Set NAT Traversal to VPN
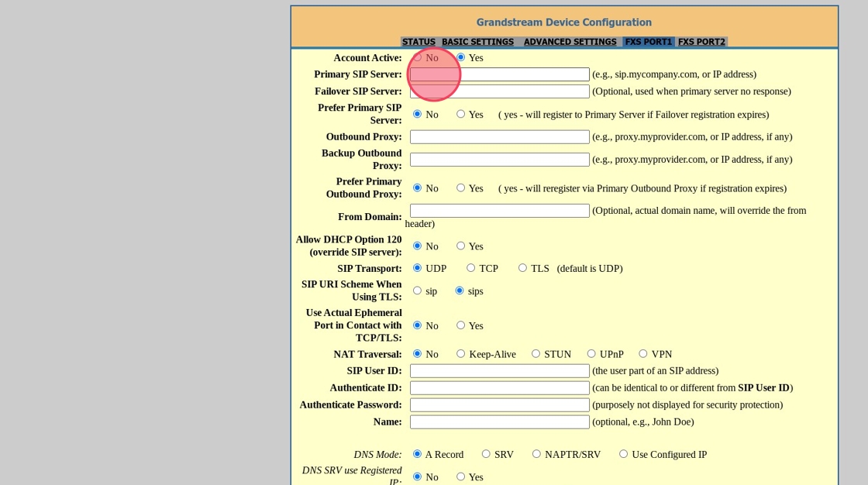The image size is (868, 485). pyautogui.click(x=643, y=354)
